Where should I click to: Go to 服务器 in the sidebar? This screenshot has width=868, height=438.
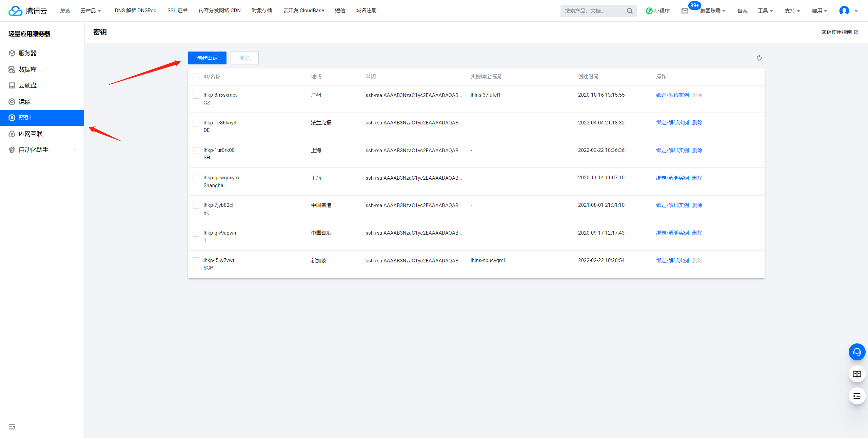click(x=27, y=53)
